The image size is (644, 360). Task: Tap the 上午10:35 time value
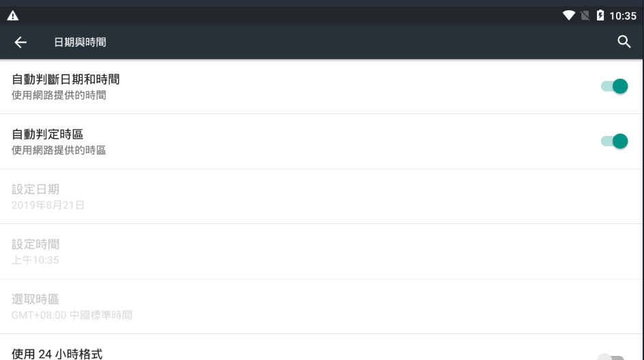(x=35, y=260)
